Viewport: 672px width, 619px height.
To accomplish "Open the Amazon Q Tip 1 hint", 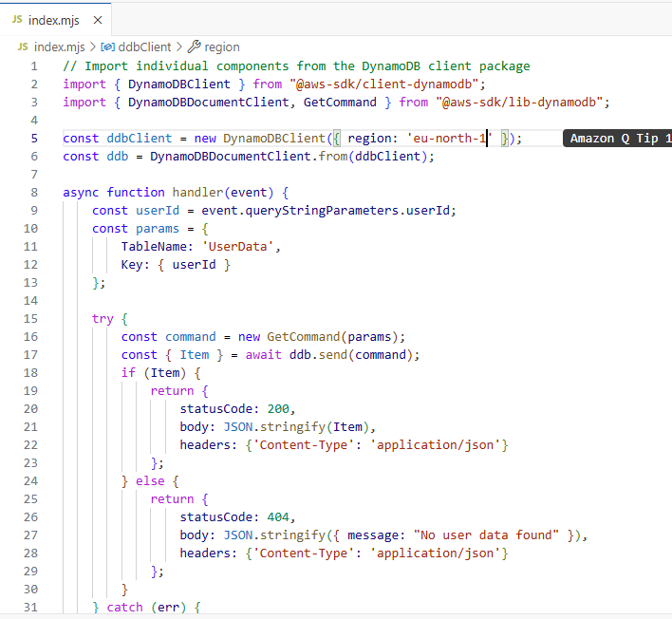I will point(619,139).
